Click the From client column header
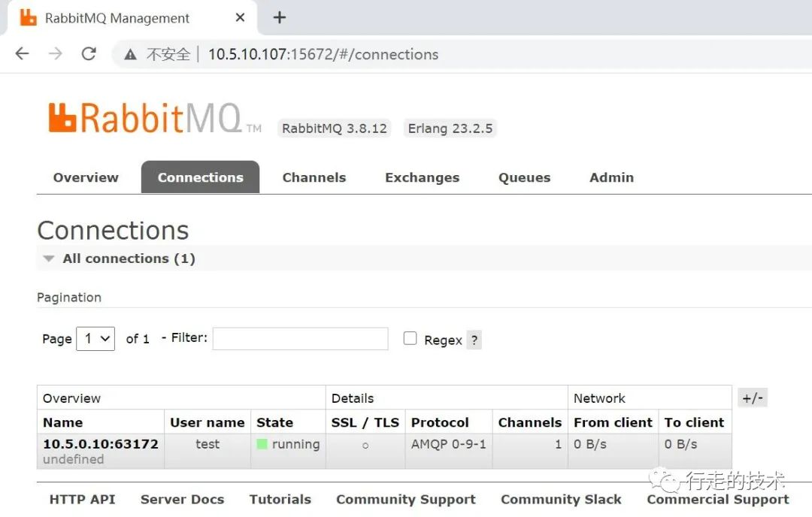This screenshot has width=812, height=517. 613,422
